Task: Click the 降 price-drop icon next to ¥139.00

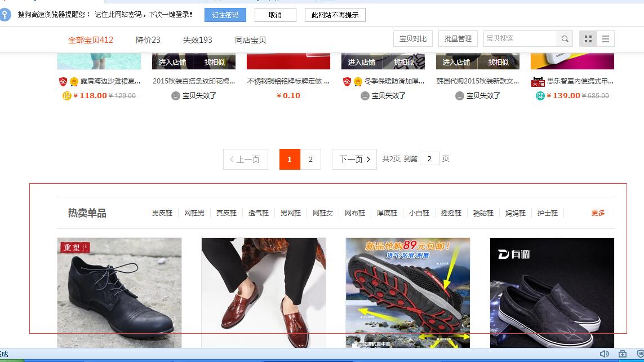Action: click(x=540, y=95)
